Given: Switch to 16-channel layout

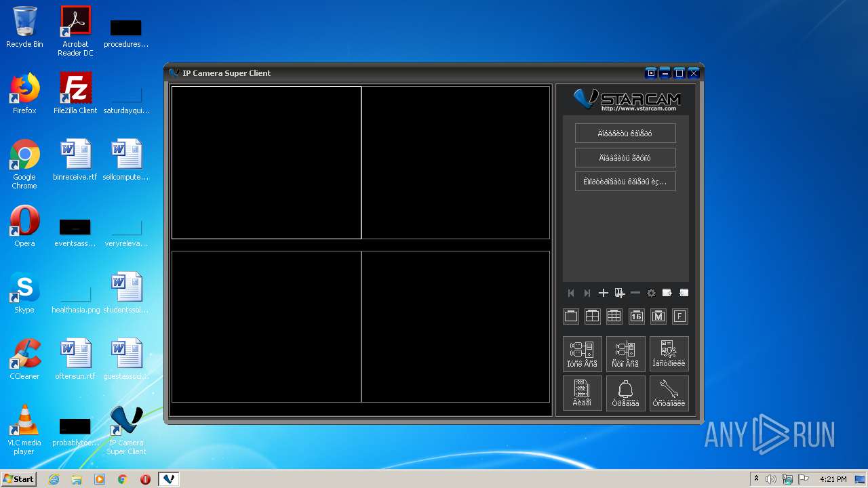Looking at the screenshot, I should pos(636,316).
